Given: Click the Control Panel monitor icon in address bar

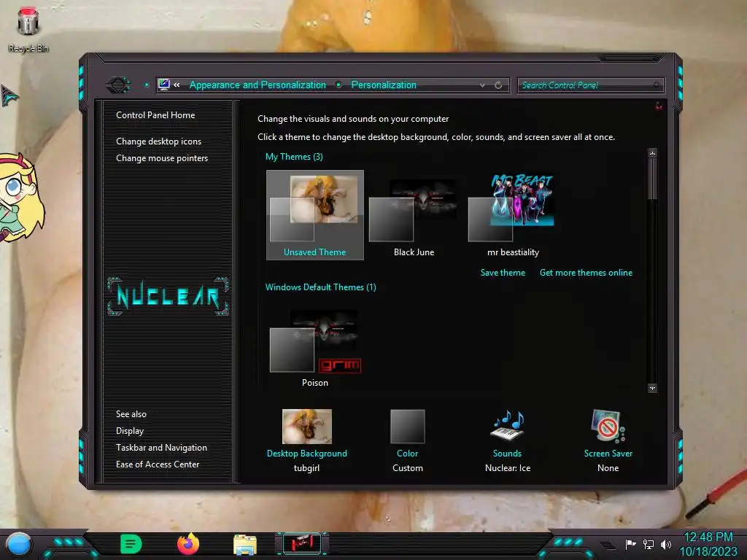Looking at the screenshot, I should click(x=164, y=85).
